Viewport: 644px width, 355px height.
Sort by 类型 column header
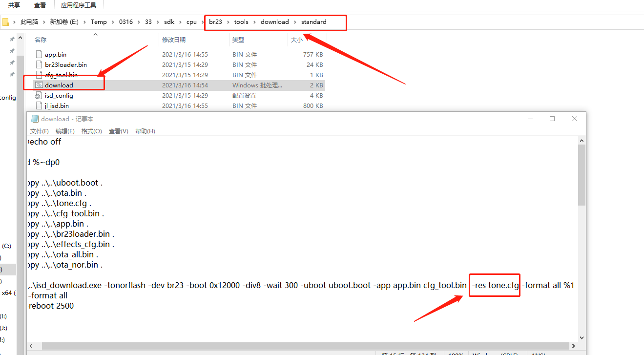pyautogui.click(x=238, y=40)
